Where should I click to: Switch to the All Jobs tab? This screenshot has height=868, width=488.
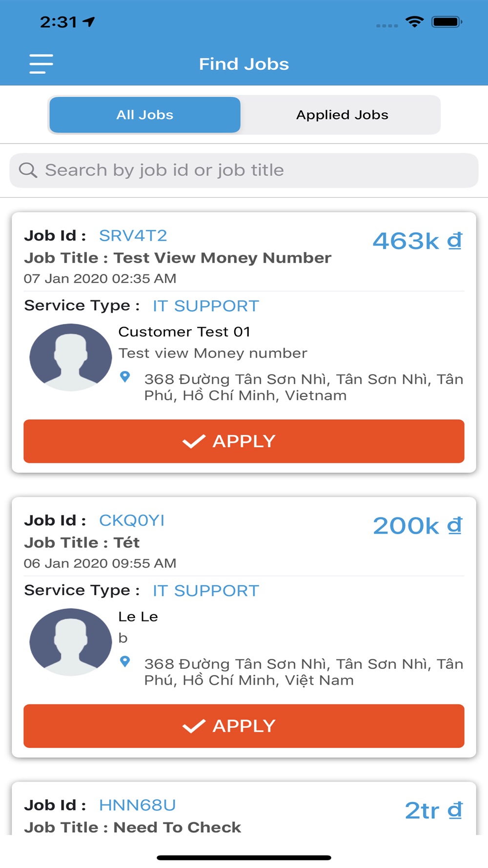point(145,115)
